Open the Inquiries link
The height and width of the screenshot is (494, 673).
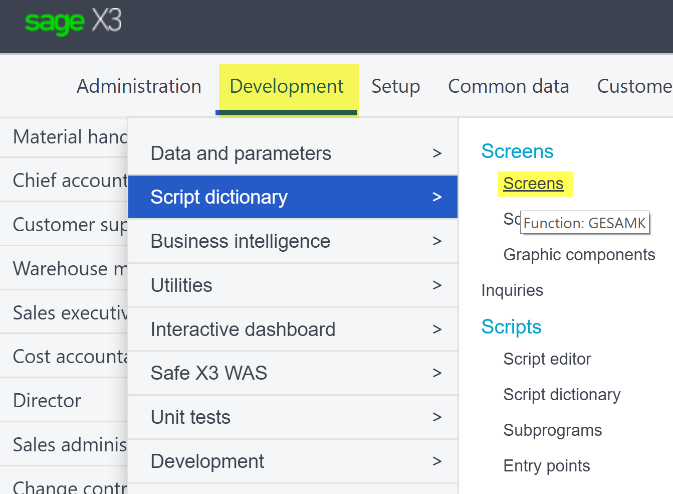[512, 291]
